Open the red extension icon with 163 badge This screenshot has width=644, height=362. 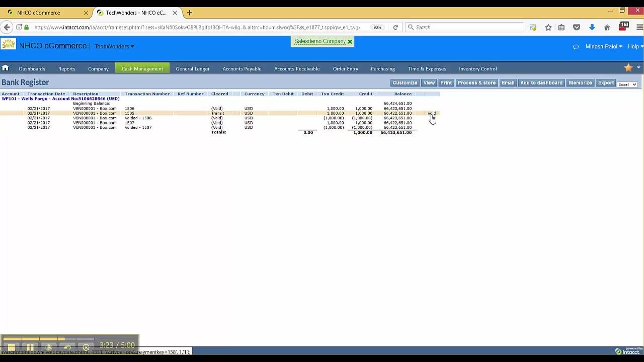(x=623, y=26)
